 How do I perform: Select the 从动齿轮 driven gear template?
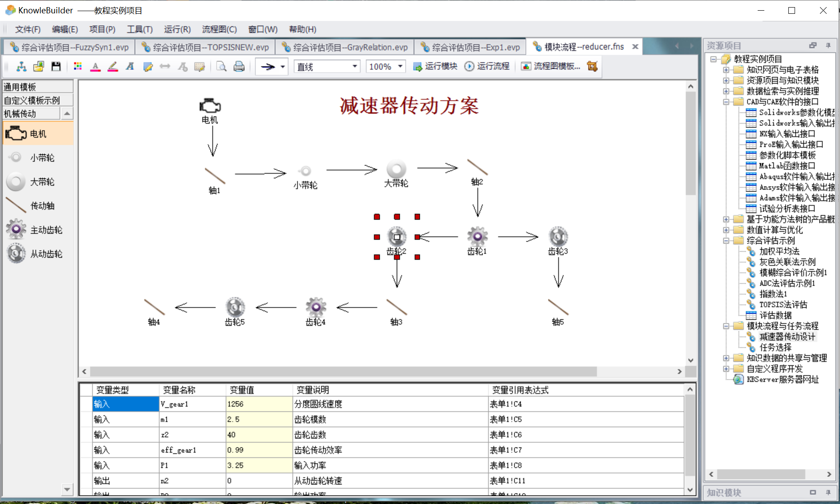click(x=16, y=254)
